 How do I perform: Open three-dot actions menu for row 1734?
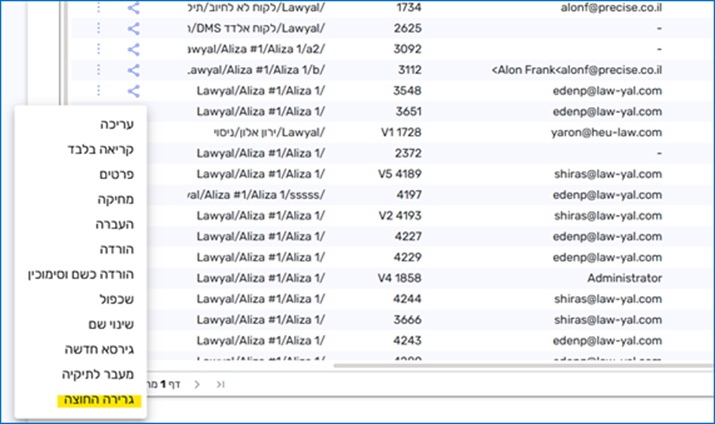pyautogui.click(x=98, y=7)
